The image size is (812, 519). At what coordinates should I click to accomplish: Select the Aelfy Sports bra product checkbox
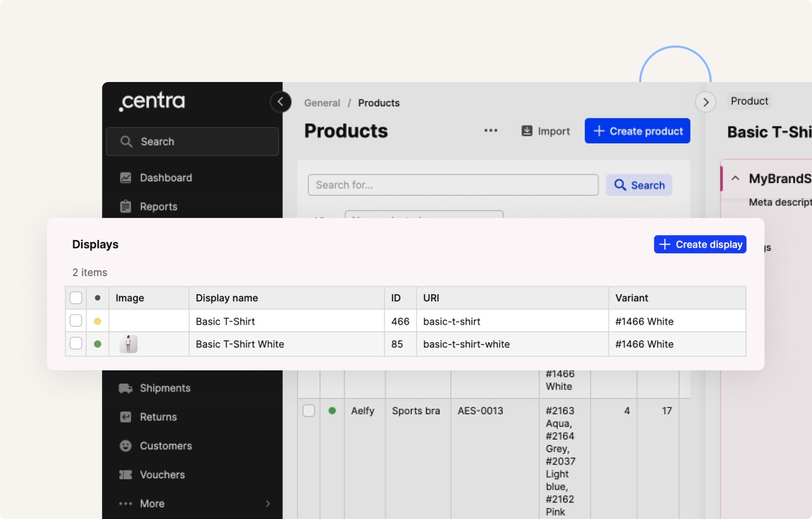309,411
